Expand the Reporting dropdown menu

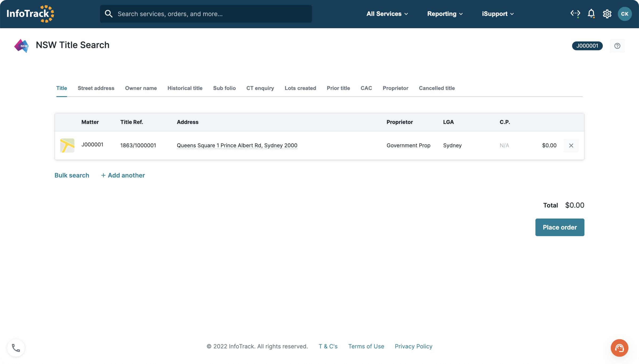coord(445,14)
